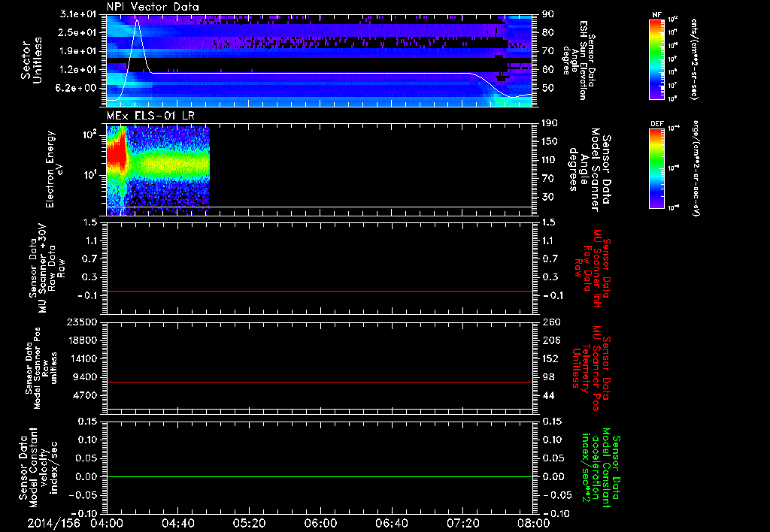Image resolution: width=770 pixels, height=532 pixels.
Task: Click the "3.1e+01" sector tick value
Action: (77, 14)
